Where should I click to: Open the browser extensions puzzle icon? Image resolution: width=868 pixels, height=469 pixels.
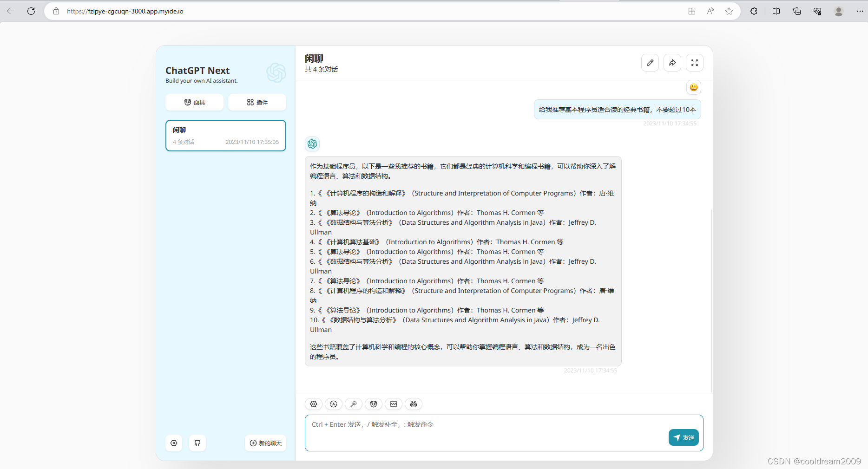click(754, 11)
